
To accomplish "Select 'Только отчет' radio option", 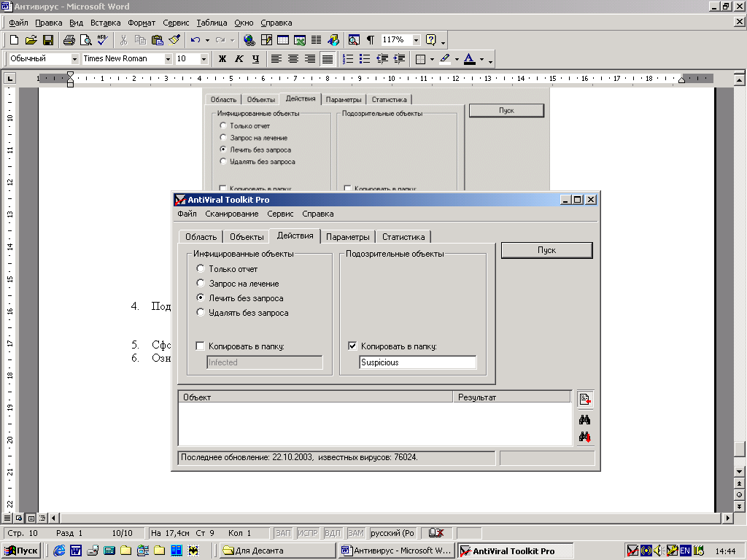I will [x=201, y=268].
